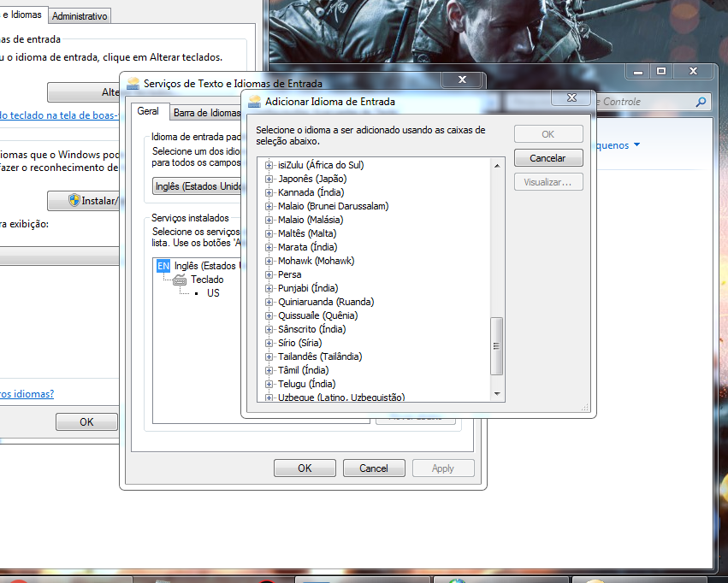Click the Visualizar... button
The height and width of the screenshot is (583, 728).
tap(548, 182)
